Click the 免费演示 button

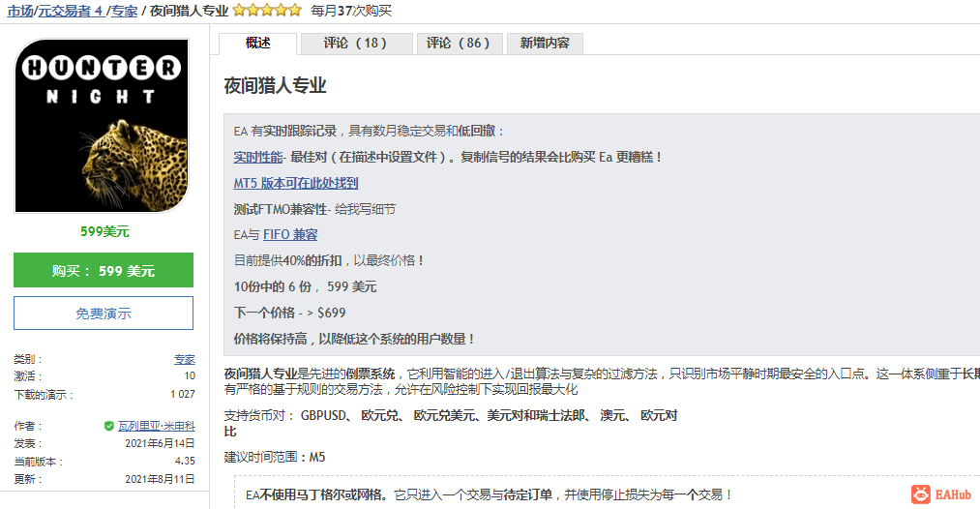pyautogui.click(x=104, y=314)
